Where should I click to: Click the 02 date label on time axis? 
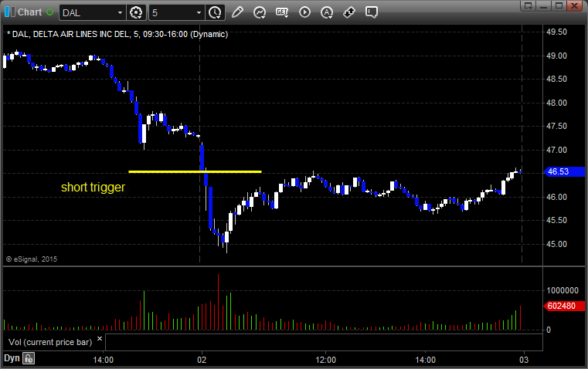coord(202,360)
